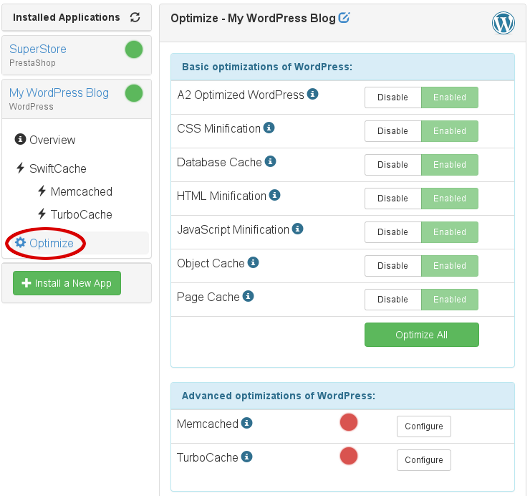
Task: Open the SuperStore application link
Action: 38,49
